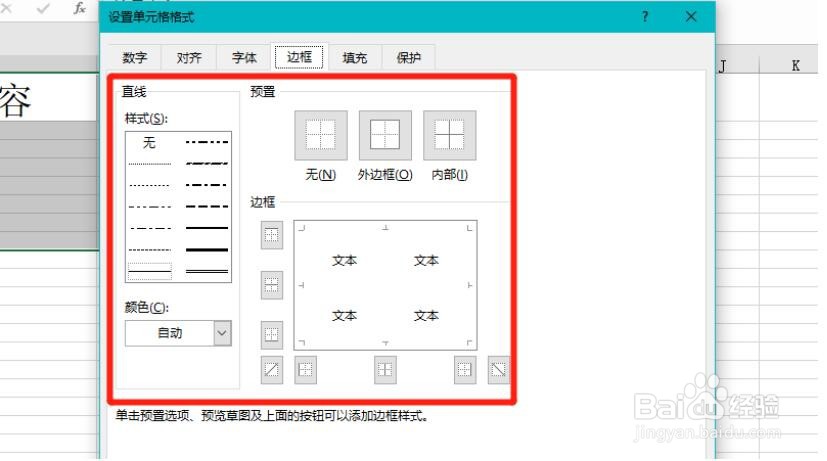Select the thin solid line style
The height and width of the screenshot is (461, 827).
tap(150, 271)
